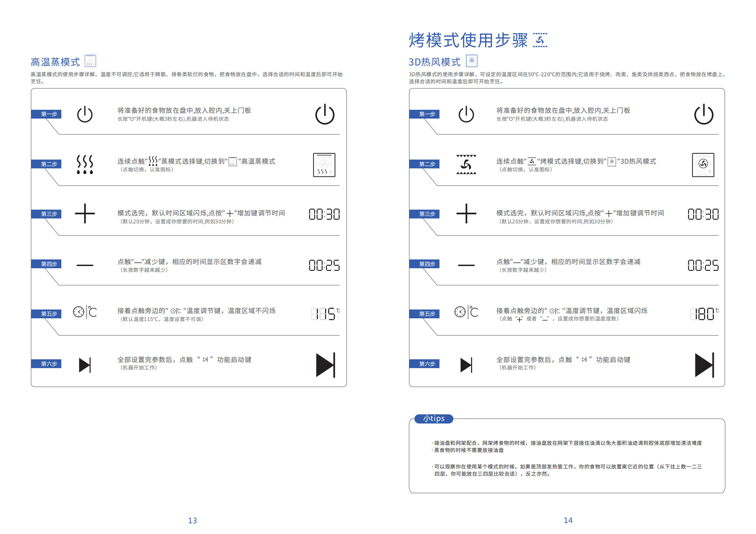Click the large power icon on left page
Image resolution: width=756 pixels, height=534 pixels.
(x=325, y=114)
